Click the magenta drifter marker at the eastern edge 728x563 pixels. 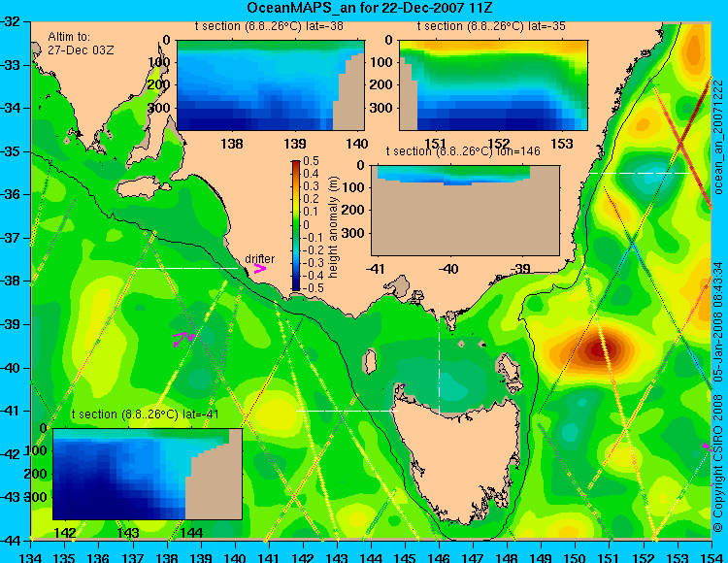click(707, 447)
